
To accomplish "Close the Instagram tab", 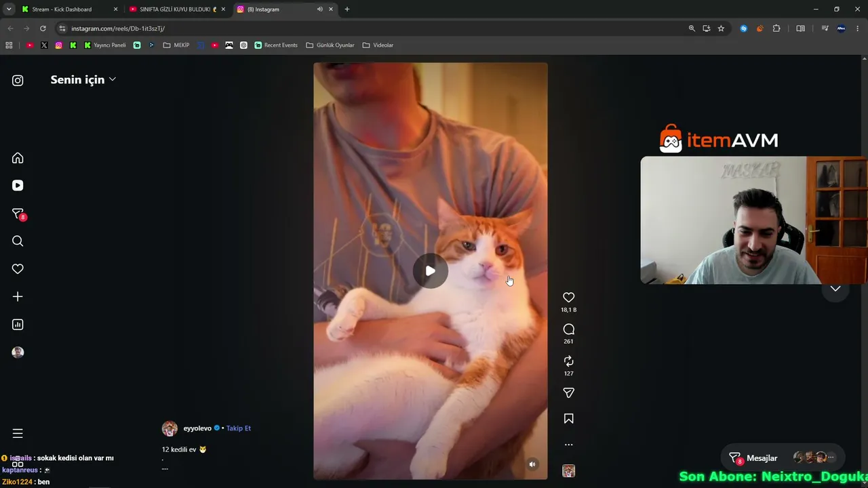I will pyautogui.click(x=331, y=9).
